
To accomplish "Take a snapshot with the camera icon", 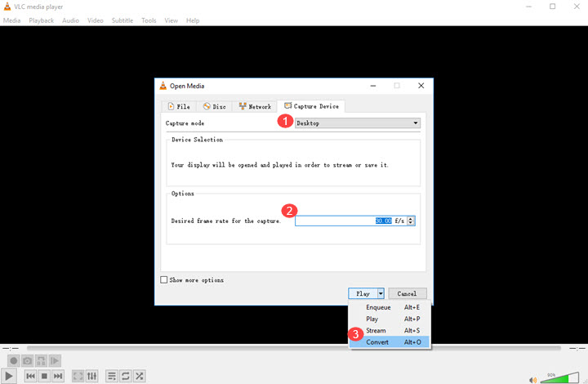I will tap(28, 361).
